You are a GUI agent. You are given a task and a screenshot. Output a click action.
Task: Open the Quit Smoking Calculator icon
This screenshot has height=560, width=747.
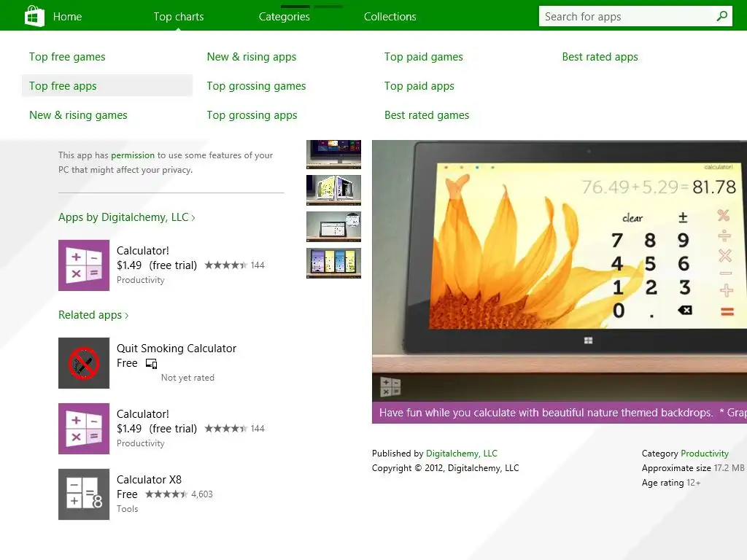coord(84,363)
